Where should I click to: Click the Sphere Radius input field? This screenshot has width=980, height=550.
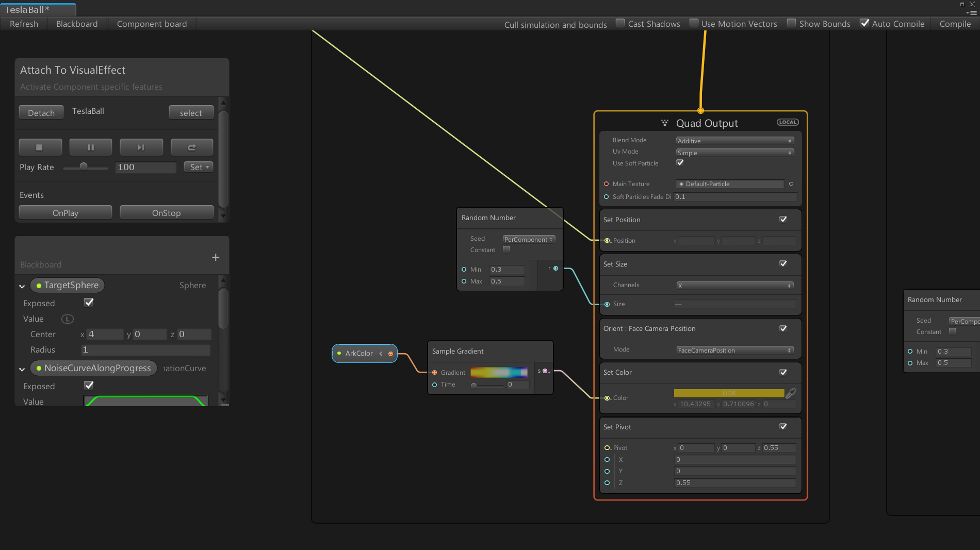click(146, 350)
